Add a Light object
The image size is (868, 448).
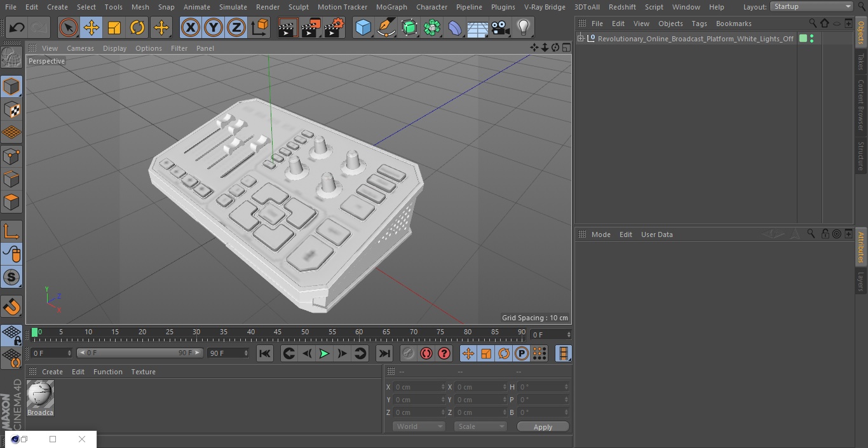pos(523,27)
